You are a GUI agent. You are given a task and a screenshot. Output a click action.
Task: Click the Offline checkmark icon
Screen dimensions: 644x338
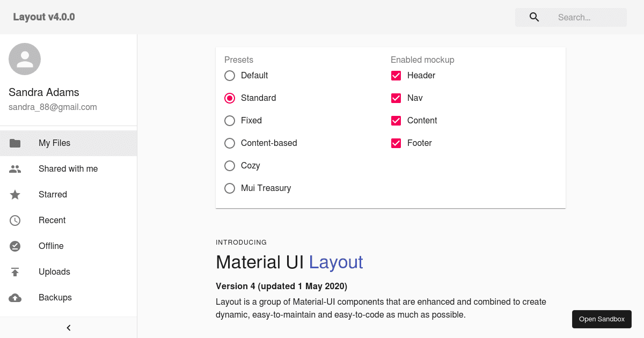tap(15, 246)
